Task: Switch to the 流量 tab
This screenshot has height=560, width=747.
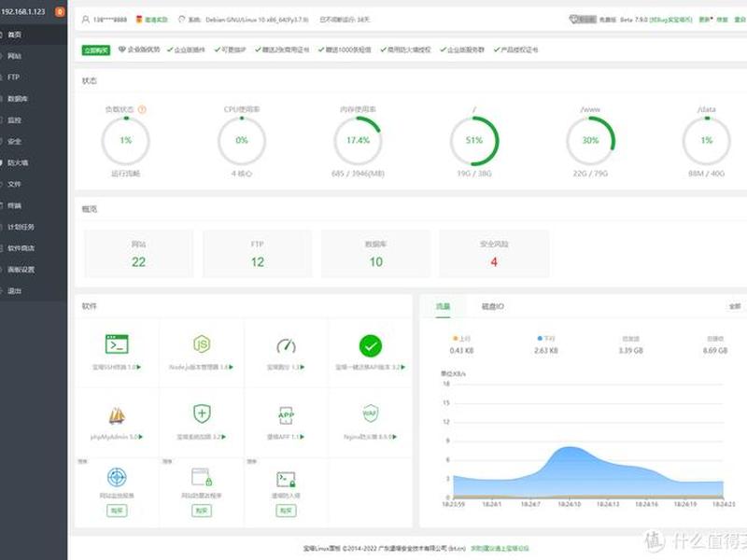Action: click(443, 306)
